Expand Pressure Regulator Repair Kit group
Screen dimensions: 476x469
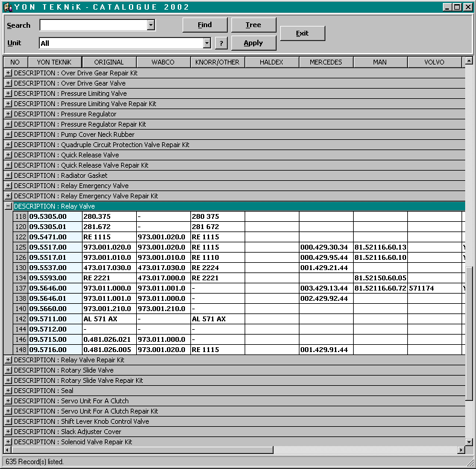(8, 124)
